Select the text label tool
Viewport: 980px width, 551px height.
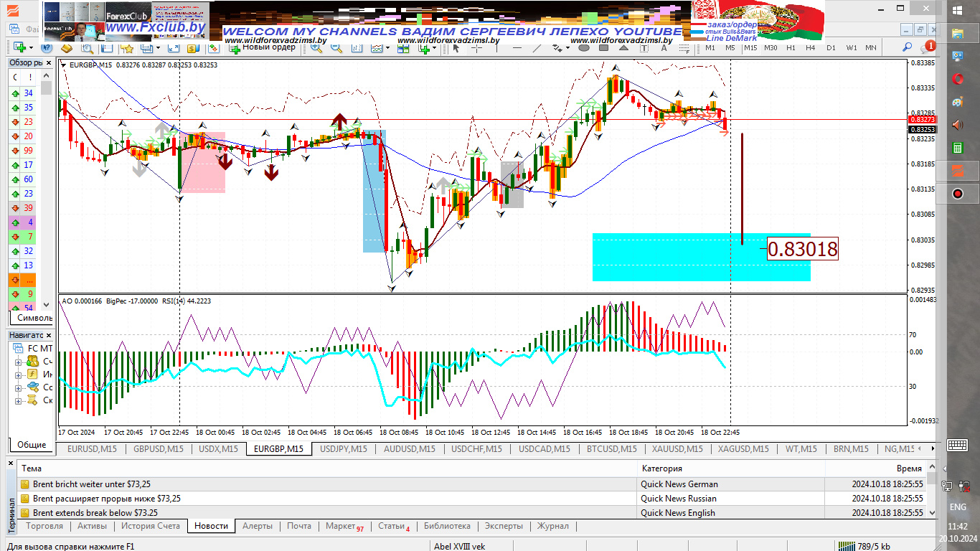click(644, 47)
